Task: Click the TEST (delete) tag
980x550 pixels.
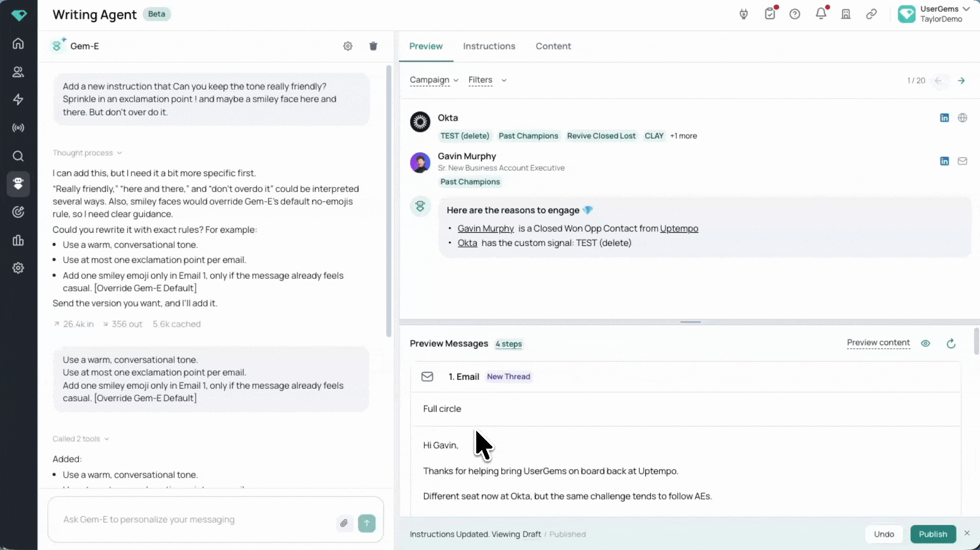Action: [x=465, y=136]
